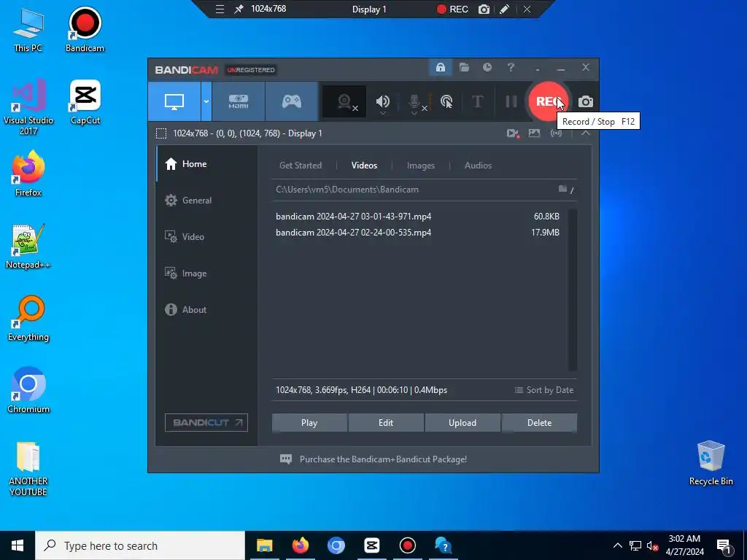Click the video list scrollbar
The width and height of the screenshot is (747, 560).
(x=573, y=289)
